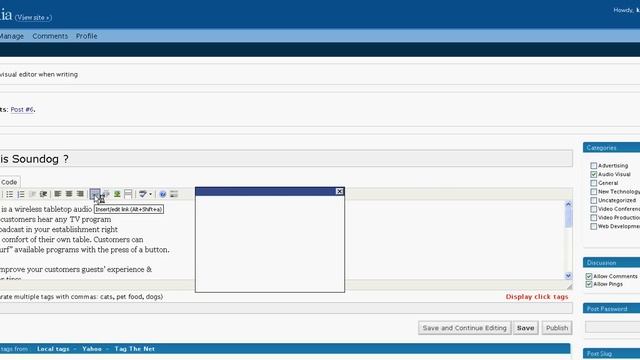This screenshot has height=360, width=640.
Task: Toggle the Allow Comments checkbox
Action: click(x=589, y=276)
